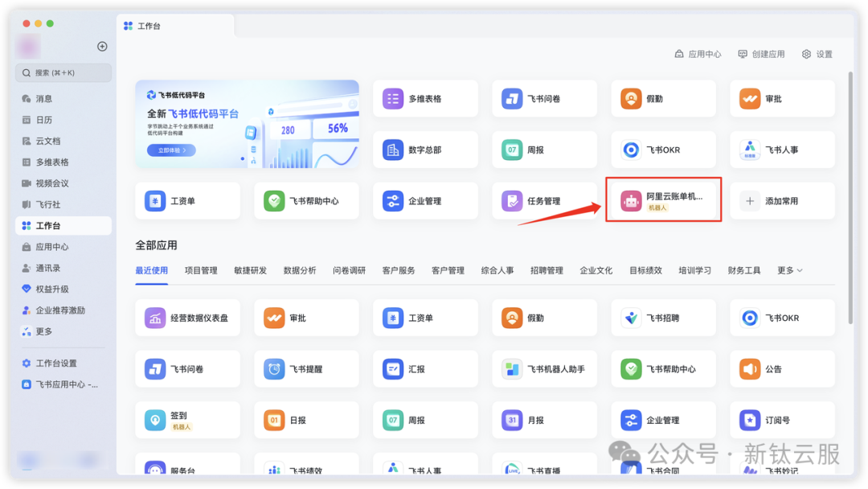
Task: Open the 数字总部 app icon
Action: 392,150
